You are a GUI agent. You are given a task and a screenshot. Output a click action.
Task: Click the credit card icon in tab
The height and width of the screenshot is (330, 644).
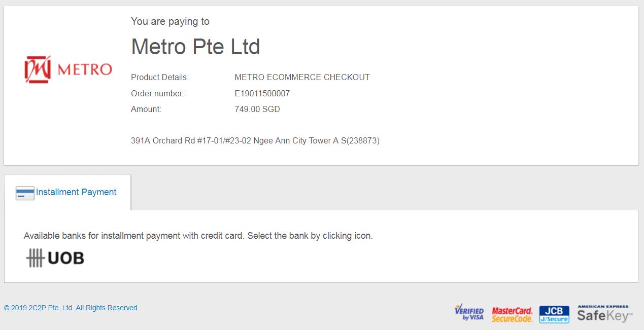(x=25, y=193)
